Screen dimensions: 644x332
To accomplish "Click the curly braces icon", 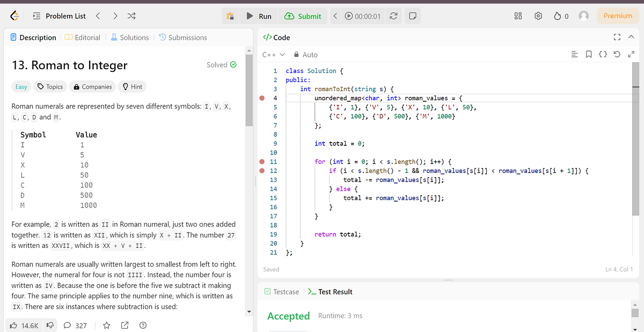I will tap(603, 54).
